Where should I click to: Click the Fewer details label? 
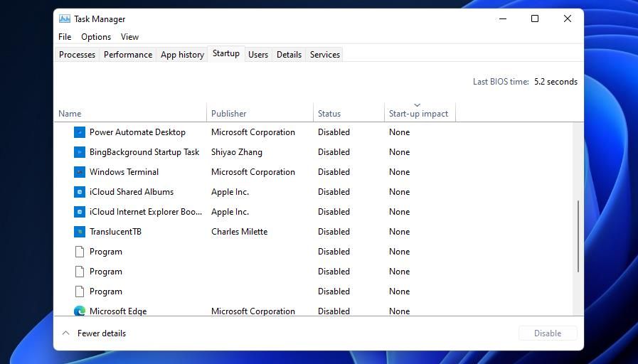click(x=102, y=333)
